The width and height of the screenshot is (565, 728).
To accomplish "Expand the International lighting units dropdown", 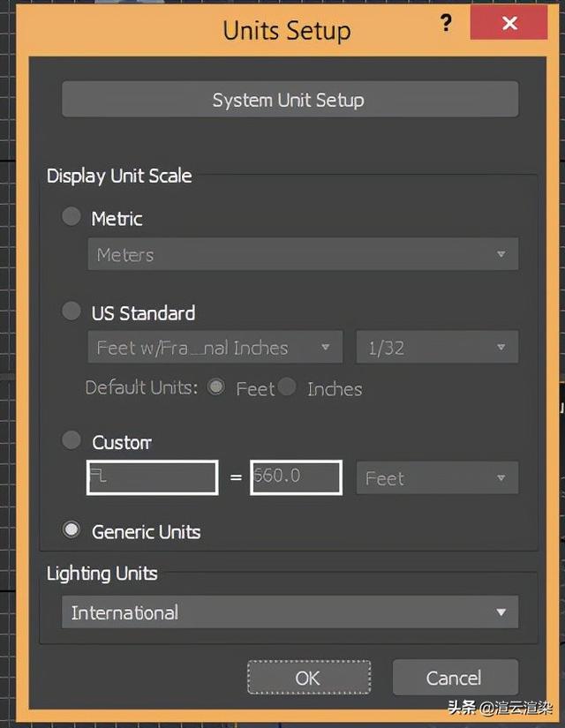I will tap(289, 612).
